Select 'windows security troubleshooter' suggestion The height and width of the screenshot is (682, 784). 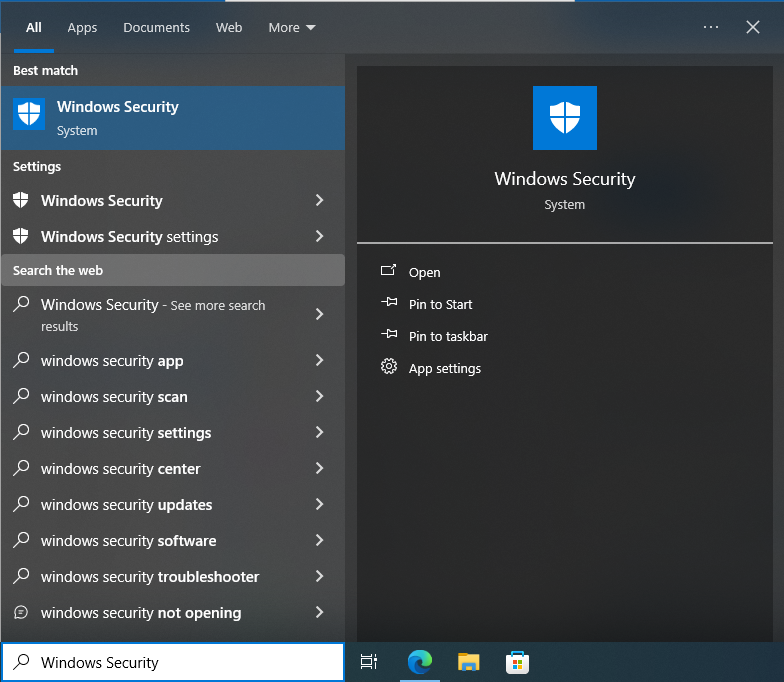click(150, 576)
